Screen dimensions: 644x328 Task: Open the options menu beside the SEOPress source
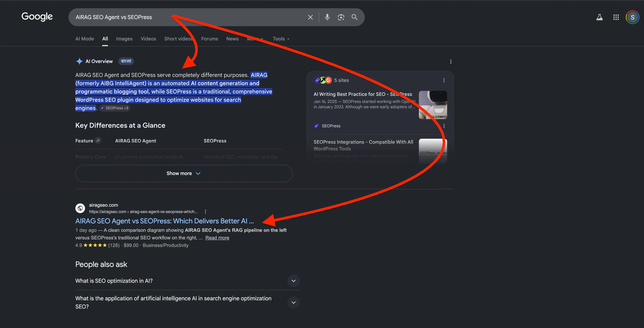click(x=444, y=126)
